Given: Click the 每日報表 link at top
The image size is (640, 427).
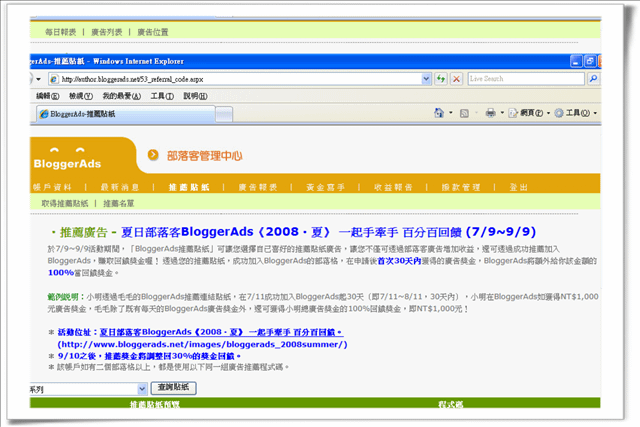Looking at the screenshot, I should pyautogui.click(x=60, y=32).
